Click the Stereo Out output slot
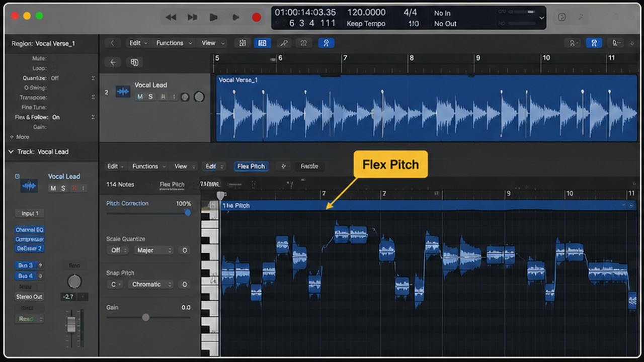This screenshot has height=362, width=644. [29, 297]
